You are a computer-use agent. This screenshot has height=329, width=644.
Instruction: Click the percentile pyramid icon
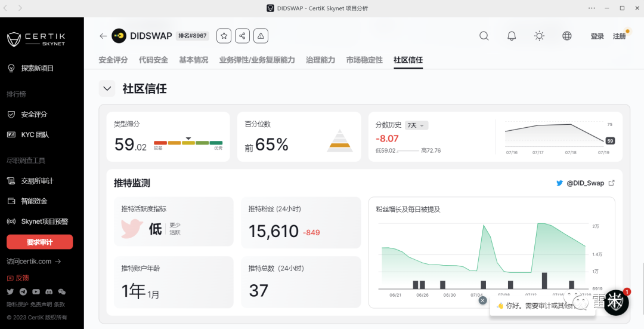pos(340,141)
